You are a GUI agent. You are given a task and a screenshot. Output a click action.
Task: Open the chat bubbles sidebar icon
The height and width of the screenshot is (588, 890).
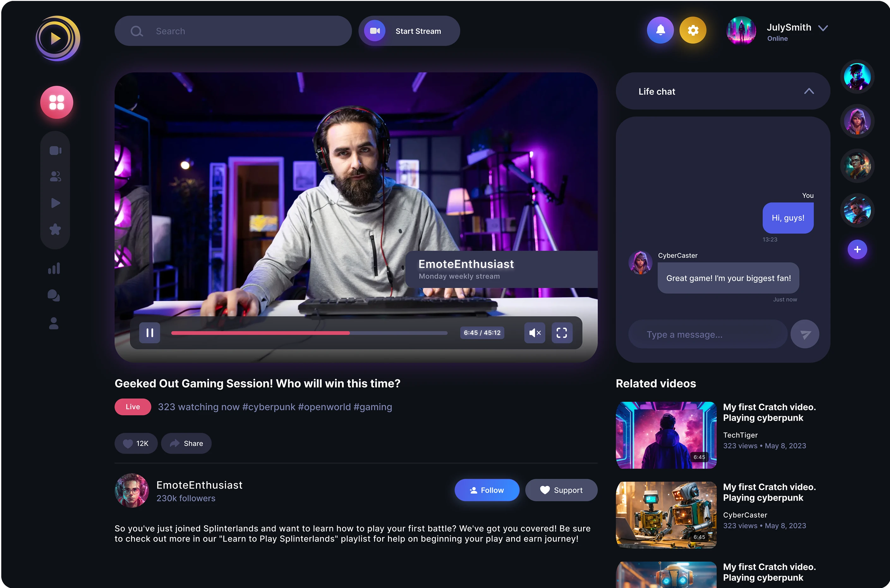click(54, 295)
